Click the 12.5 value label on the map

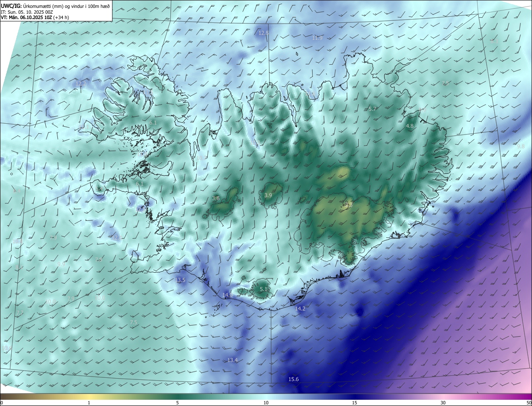tap(264, 33)
